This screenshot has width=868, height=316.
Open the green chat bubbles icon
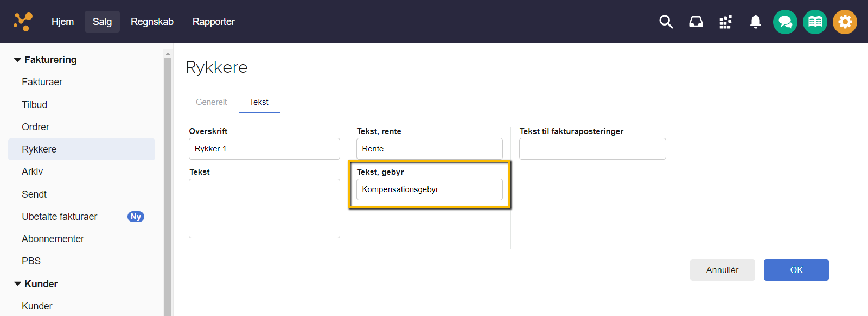point(785,22)
